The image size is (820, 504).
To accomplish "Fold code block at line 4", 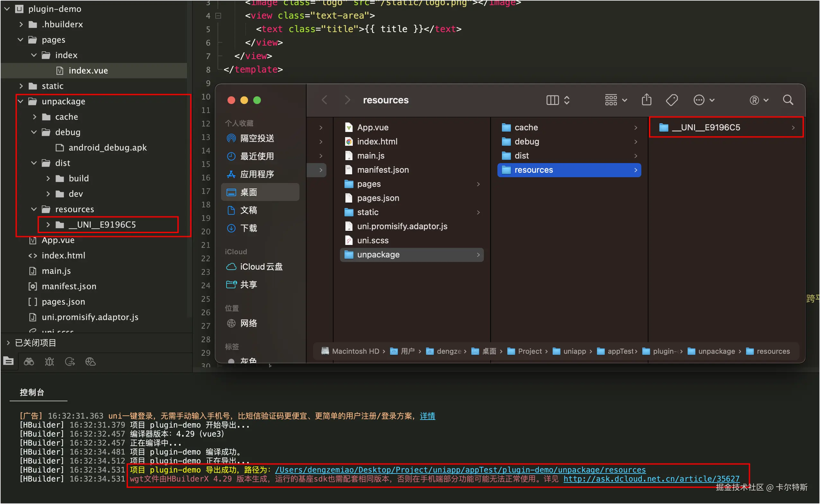I will point(218,16).
